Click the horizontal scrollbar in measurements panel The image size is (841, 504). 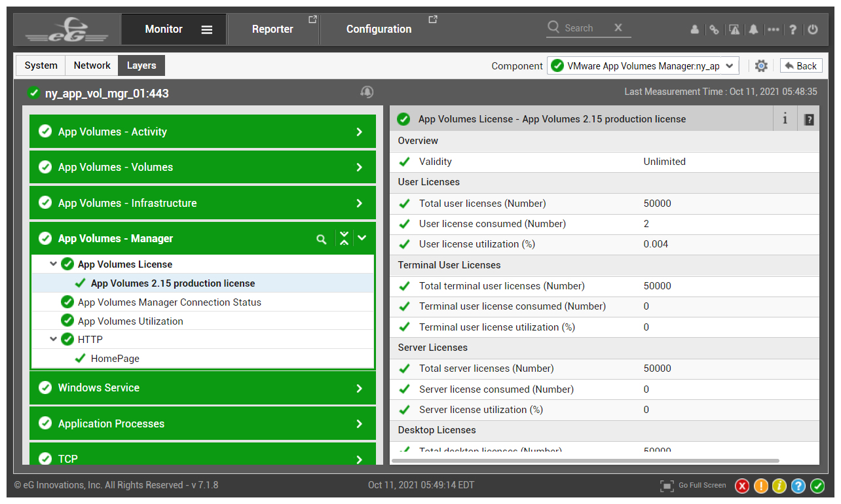[x=585, y=461]
